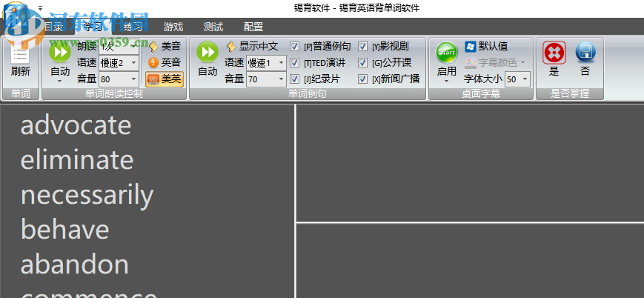
Task: Start auto reading in 单词朗读控制 group
Action: pyautogui.click(x=60, y=53)
